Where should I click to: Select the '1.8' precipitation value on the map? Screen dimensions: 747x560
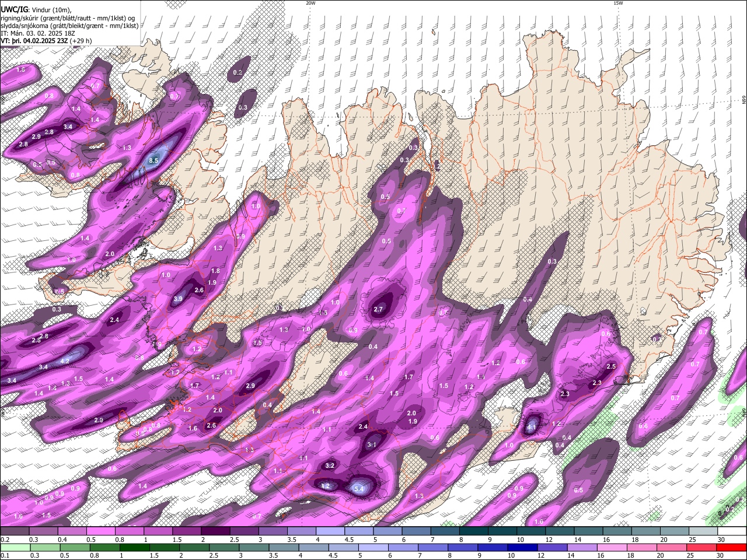(x=215, y=271)
